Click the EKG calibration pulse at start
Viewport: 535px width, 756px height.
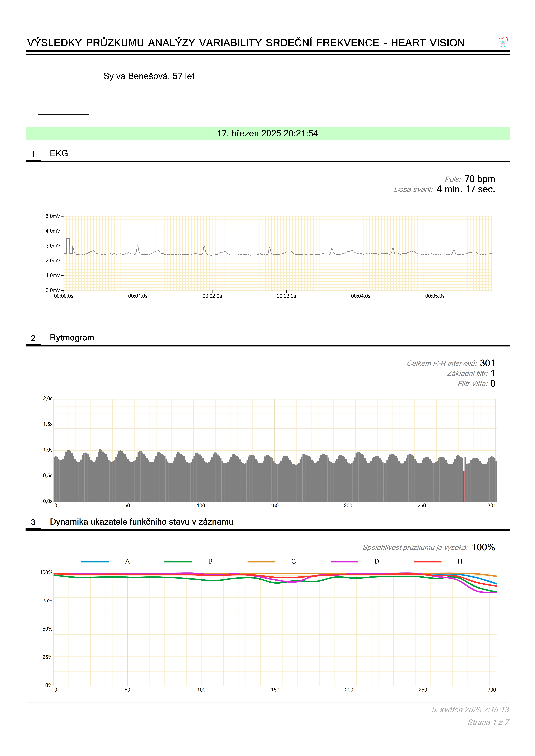click(68, 246)
